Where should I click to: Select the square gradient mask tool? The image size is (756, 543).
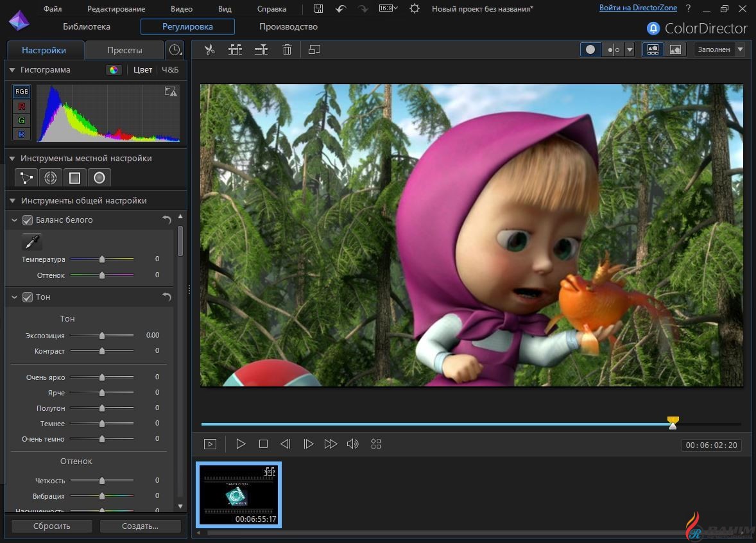pos(74,178)
